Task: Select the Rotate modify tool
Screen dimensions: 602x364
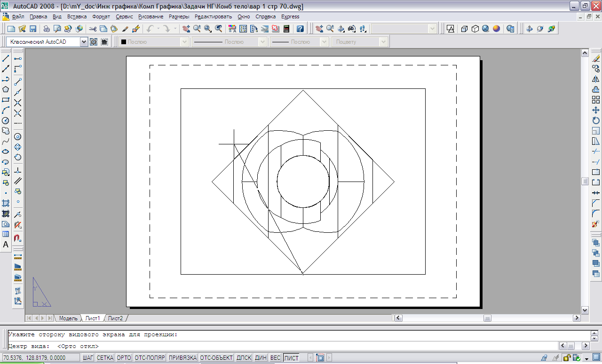Action: click(596, 120)
